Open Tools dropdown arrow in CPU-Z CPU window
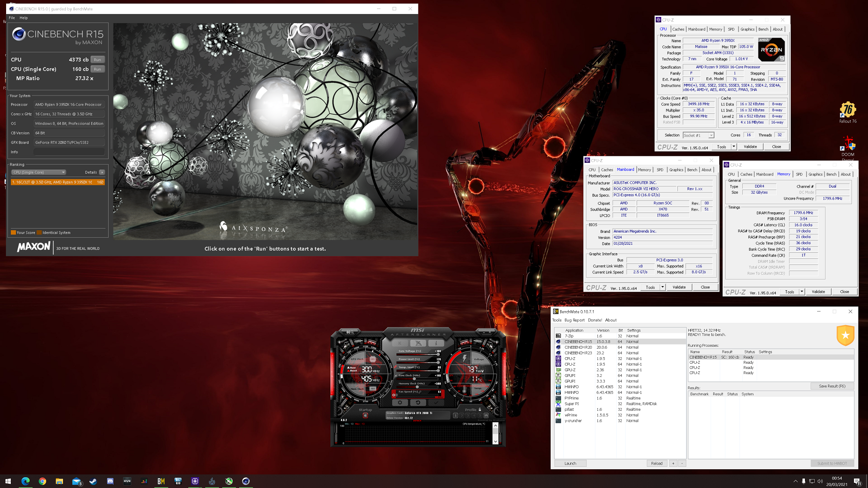 [x=733, y=146]
